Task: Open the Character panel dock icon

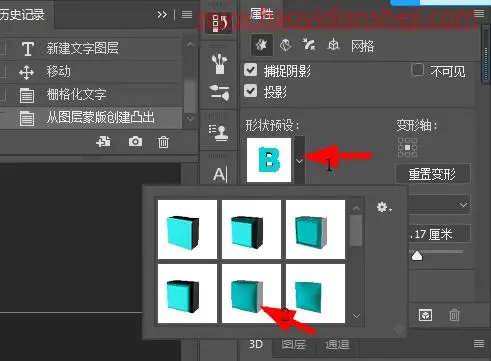Action: (220, 174)
